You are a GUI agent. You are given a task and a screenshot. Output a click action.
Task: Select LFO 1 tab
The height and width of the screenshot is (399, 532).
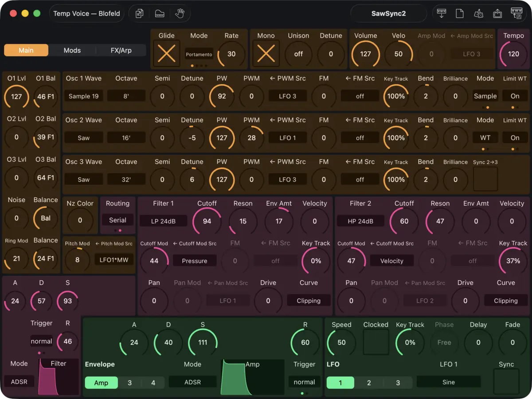click(340, 383)
